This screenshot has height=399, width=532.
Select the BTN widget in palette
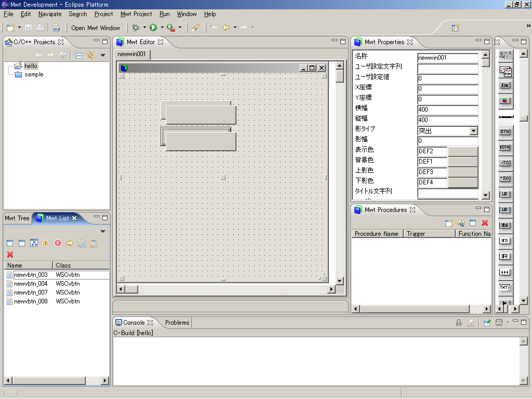pyautogui.click(x=505, y=131)
